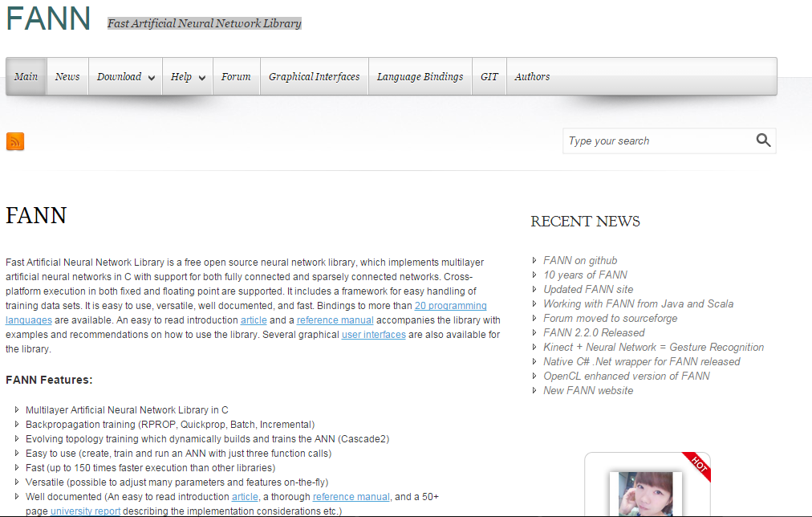The height and width of the screenshot is (517, 812).
Task: Open 'New FANN website' news item
Action: point(588,391)
